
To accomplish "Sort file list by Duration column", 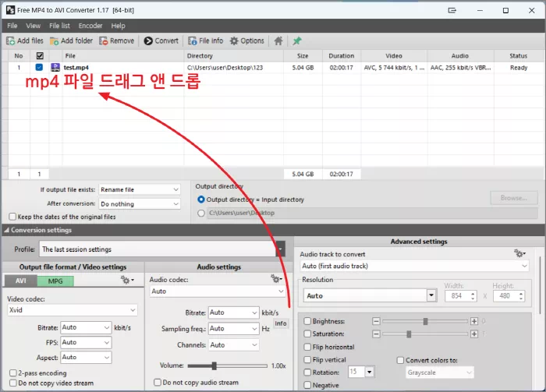I will tap(342, 55).
